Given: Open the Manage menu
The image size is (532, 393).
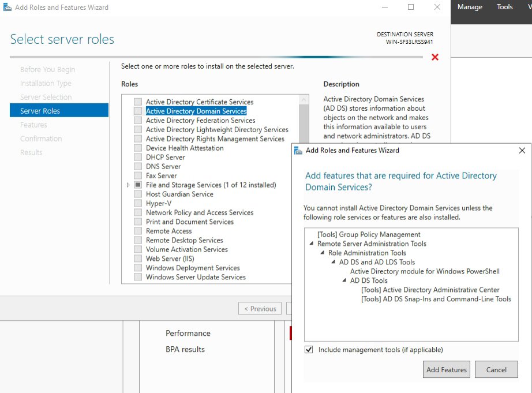Looking at the screenshot, I should tap(470, 7).
